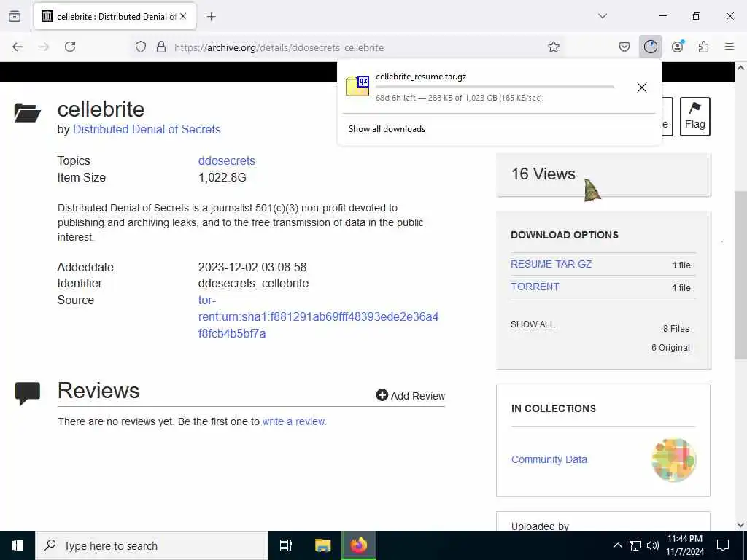Reload the current page
Screen dimensions: 747x560
(70, 47)
